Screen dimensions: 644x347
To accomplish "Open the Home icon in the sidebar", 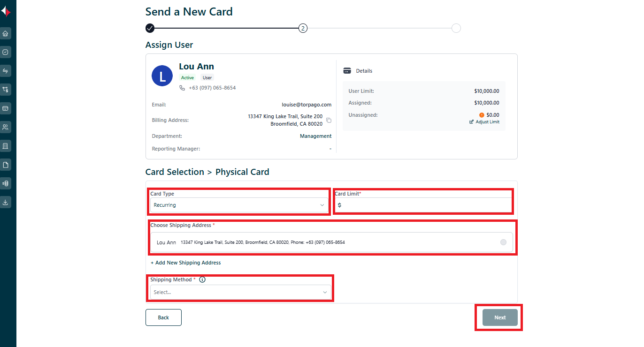I will point(6,33).
